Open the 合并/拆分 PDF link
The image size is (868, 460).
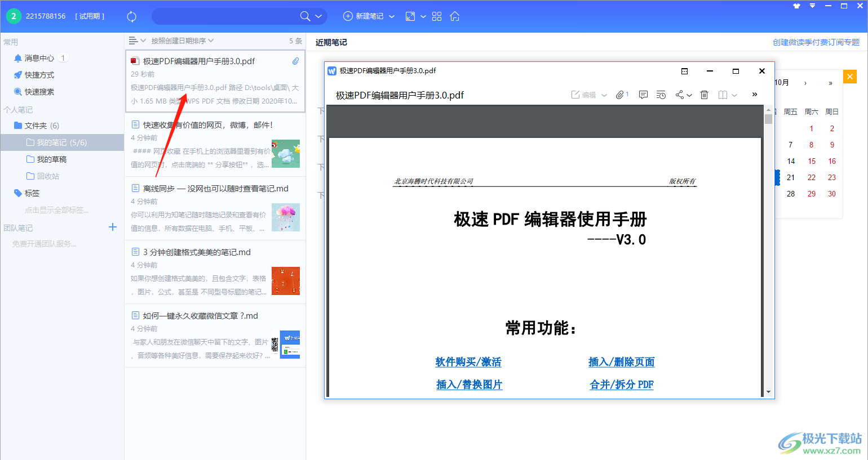(622, 385)
